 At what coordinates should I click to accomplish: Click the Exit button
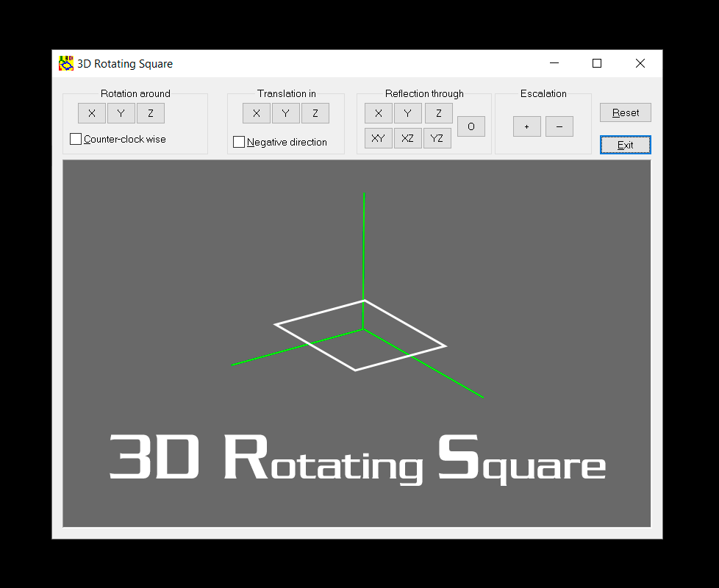click(626, 145)
